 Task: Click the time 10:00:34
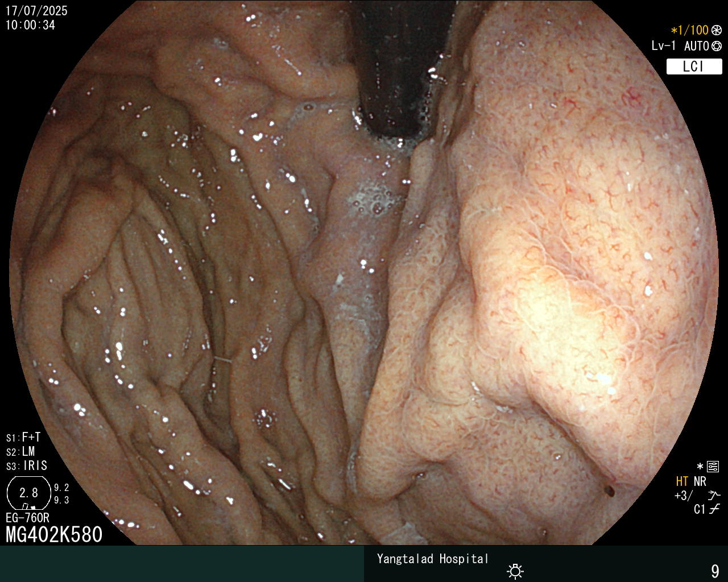click(30, 25)
